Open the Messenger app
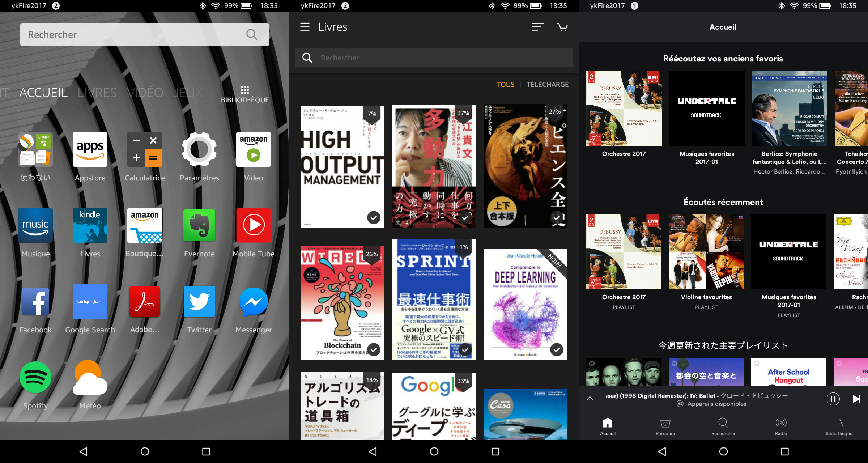 click(x=254, y=301)
